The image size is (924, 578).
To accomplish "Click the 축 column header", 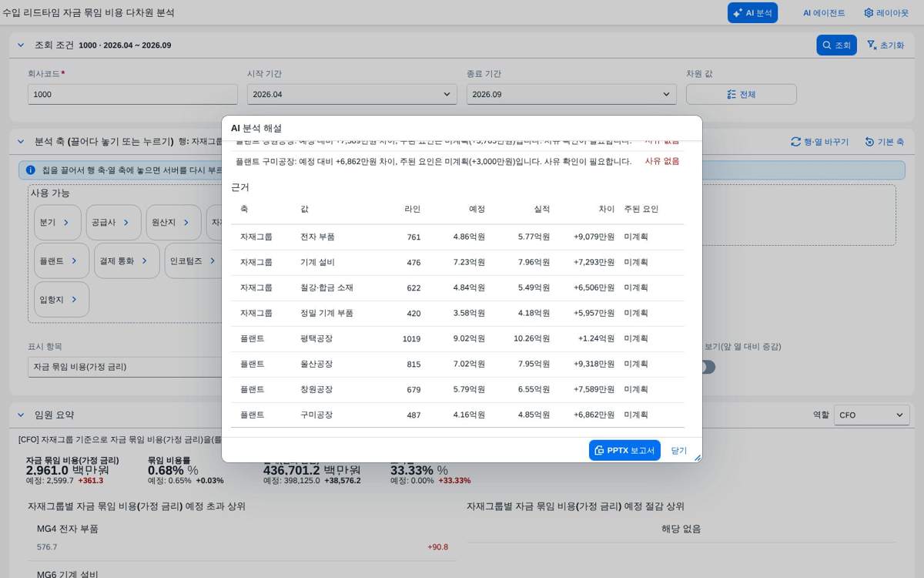I will point(244,209).
